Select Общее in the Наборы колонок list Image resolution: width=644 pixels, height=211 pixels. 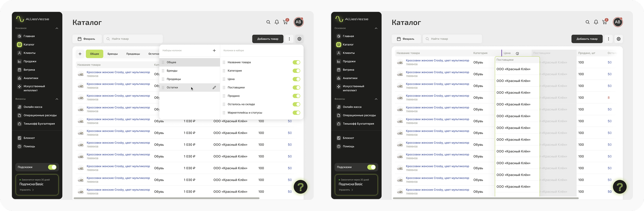tap(190, 62)
